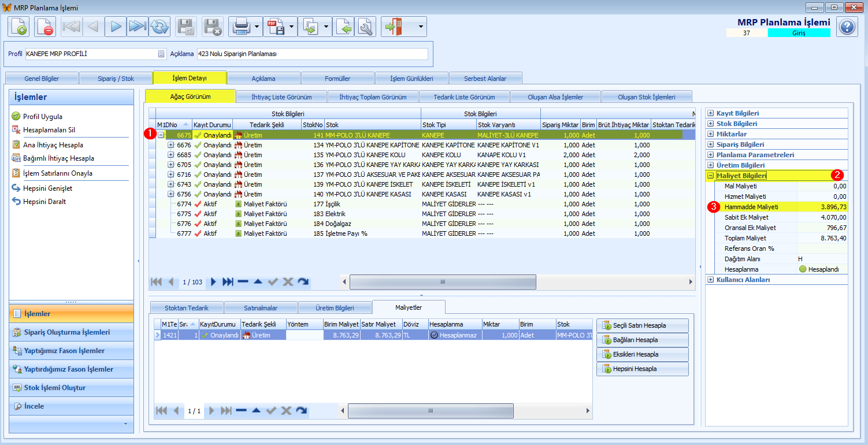Click the new record icon

coord(18,27)
